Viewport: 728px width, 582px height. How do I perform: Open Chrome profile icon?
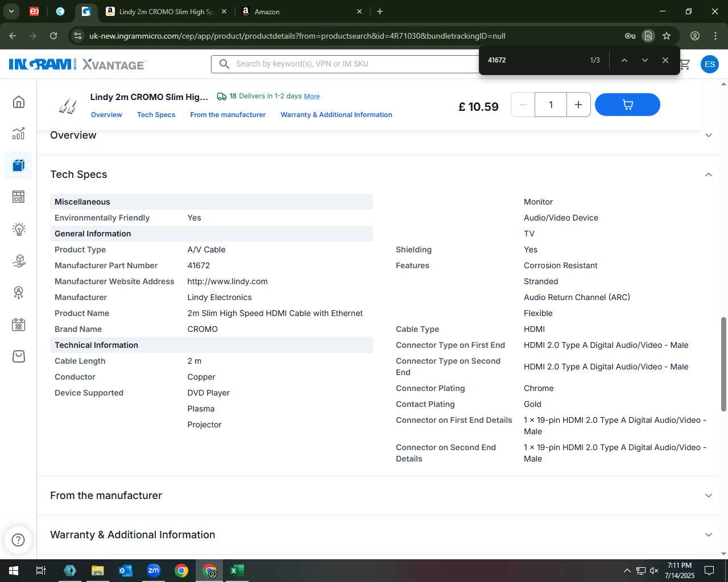[x=695, y=36]
